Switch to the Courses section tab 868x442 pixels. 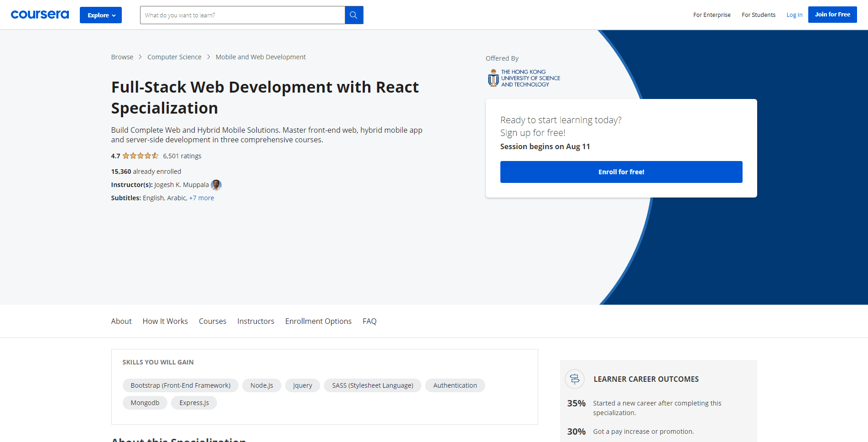[x=213, y=321]
